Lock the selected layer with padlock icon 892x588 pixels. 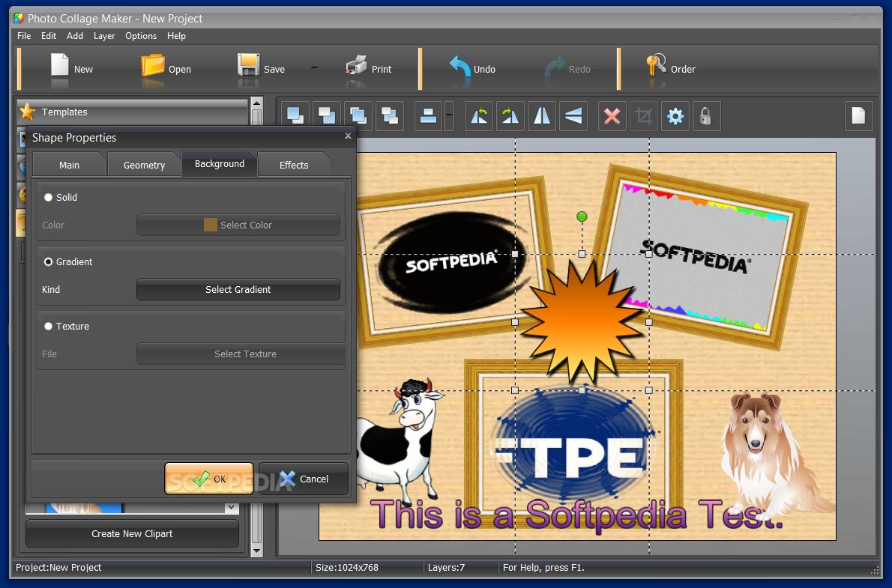[x=706, y=116]
